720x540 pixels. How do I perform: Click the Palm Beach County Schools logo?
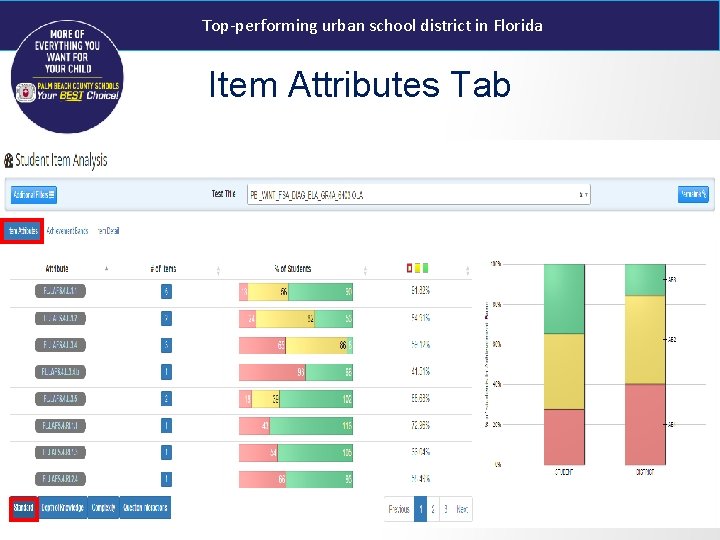(x=67, y=76)
